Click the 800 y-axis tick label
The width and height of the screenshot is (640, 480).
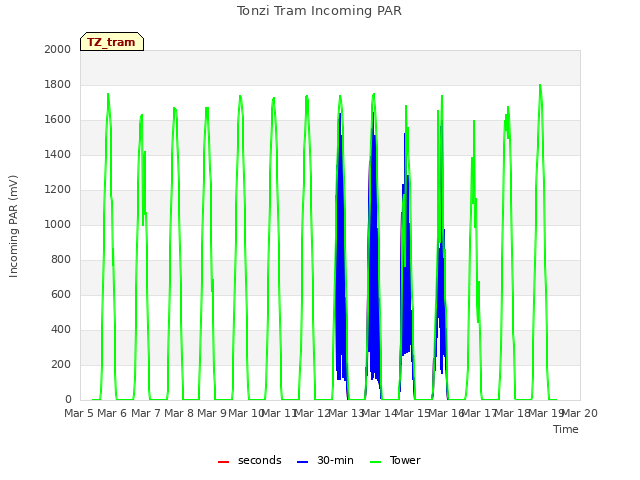[x=61, y=260]
